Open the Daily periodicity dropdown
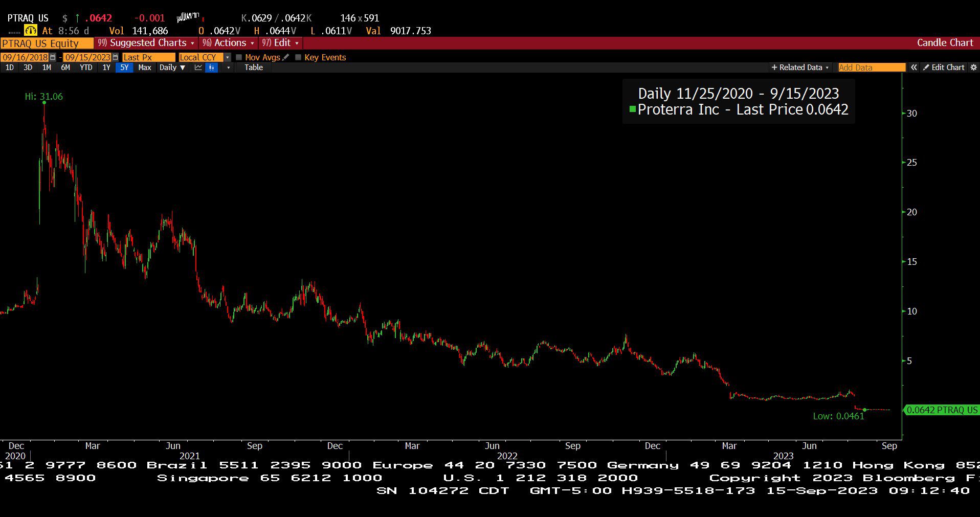This screenshot has height=517, width=980. click(x=172, y=68)
